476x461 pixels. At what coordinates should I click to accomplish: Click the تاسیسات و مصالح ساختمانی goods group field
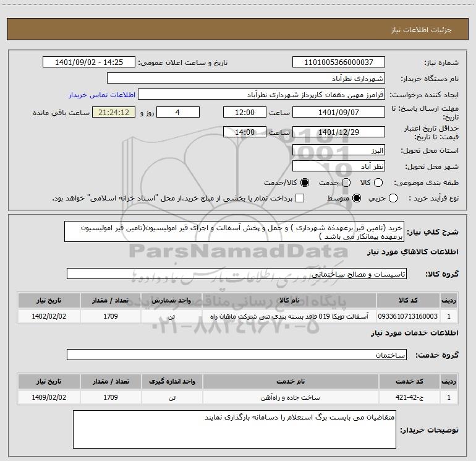(x=236, y=273)
